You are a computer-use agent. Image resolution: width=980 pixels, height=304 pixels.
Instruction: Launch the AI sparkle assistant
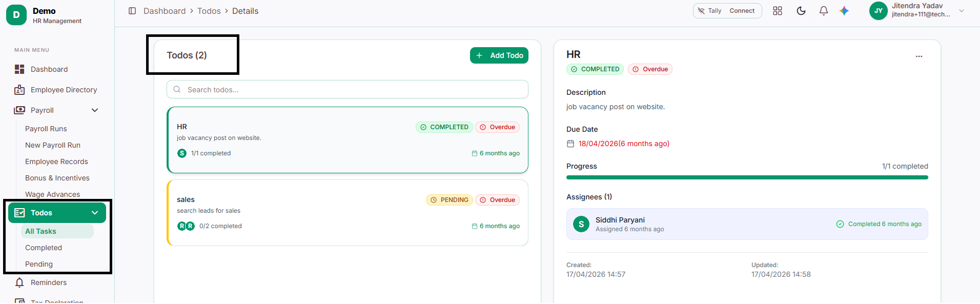click(844, 11)
